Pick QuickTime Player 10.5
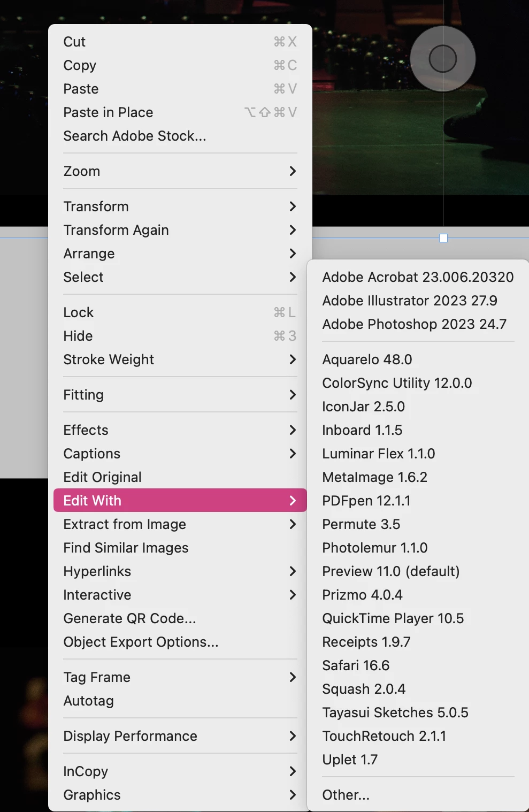This screenshot has width=529, height=812. pyautogui.click(x=418, y=618)
